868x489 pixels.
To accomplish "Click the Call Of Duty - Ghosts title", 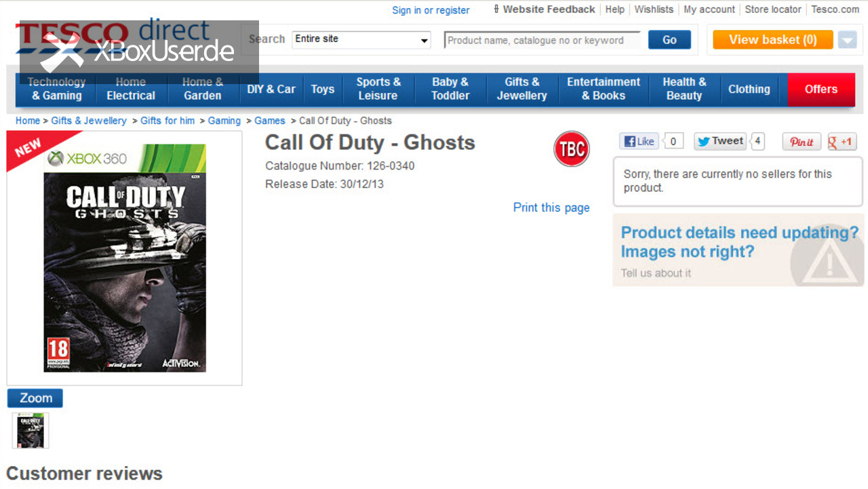I will (370, 142).
